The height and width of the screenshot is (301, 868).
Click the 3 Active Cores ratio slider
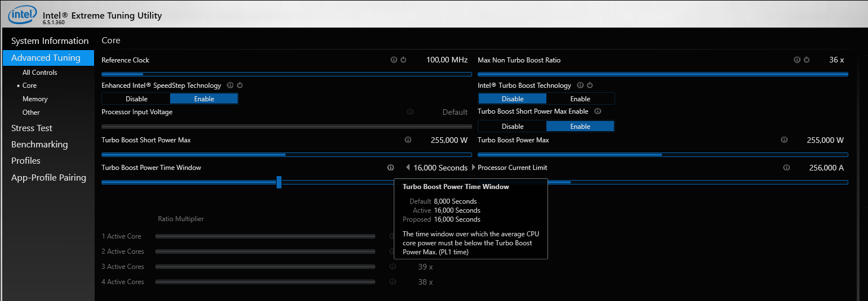[x=265, y=267]
